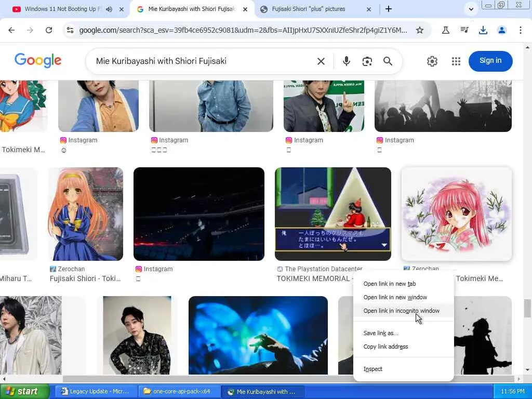The image size is (532, 399).
Task: Start voice search with the microphone
Action: [346, 61]
